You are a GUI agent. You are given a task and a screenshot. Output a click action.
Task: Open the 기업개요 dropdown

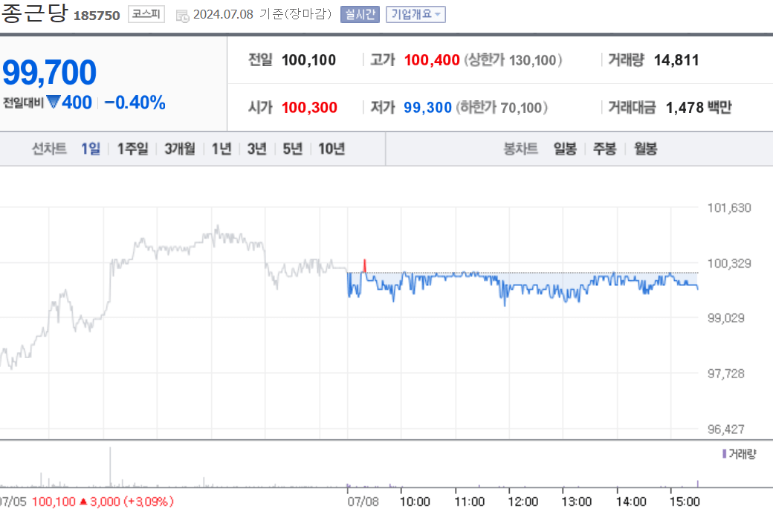pyautogui.click(x=415, y=14)
